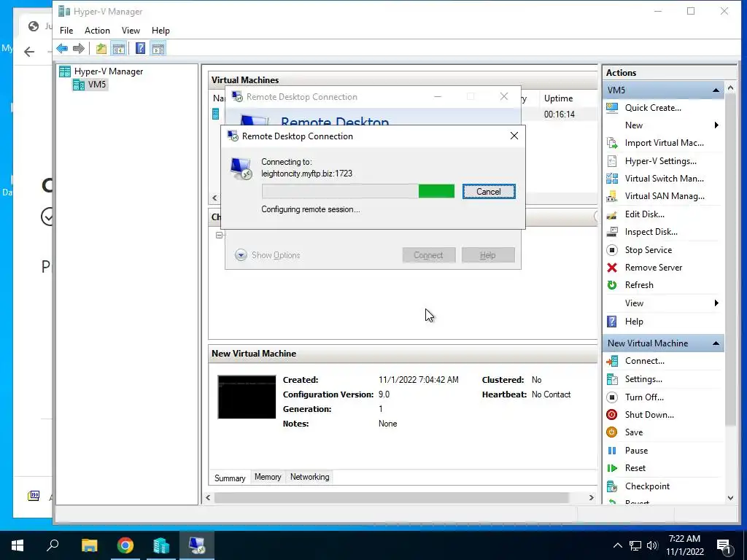
Task: Click the Quick Create icon
Action: coord(612,108)
